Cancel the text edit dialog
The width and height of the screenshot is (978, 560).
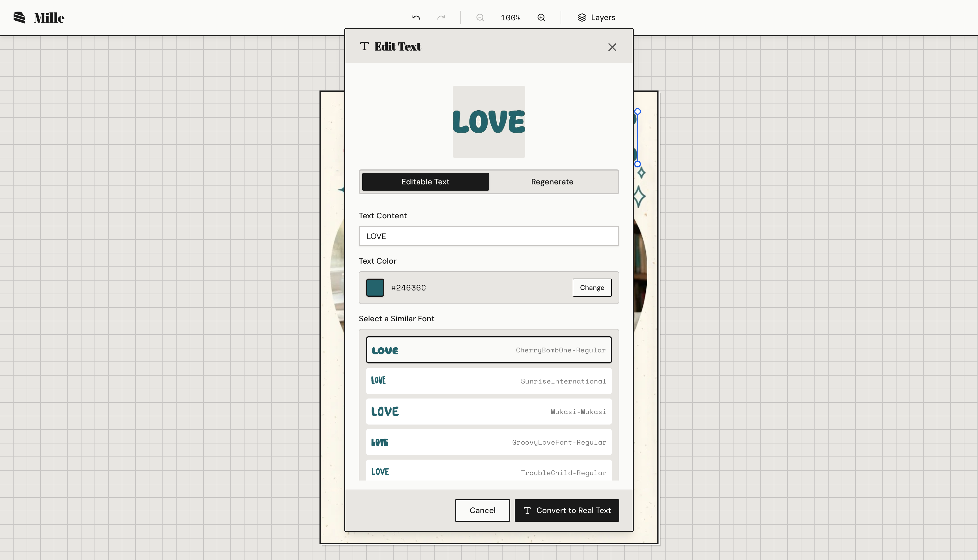[482, 511]
